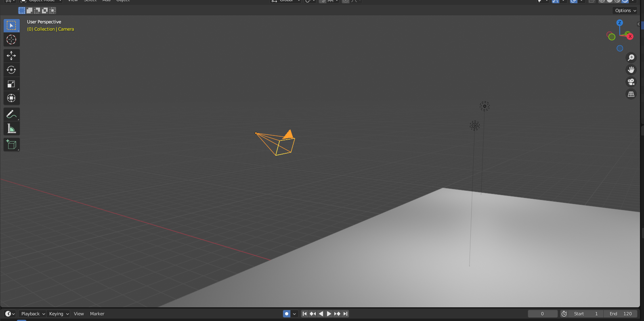Switch to the Scale tool
Image resolution: width=644 pixels, height=321 pixels.
11,84
